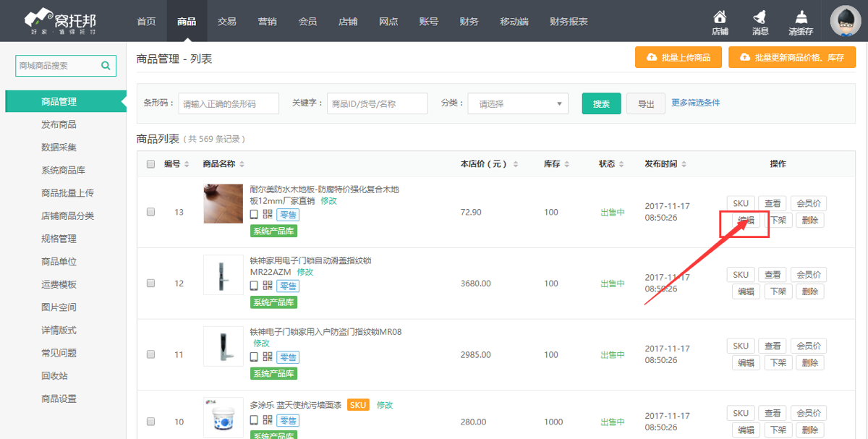Click the mobile phone icon for product 11

tap(254, 357)
